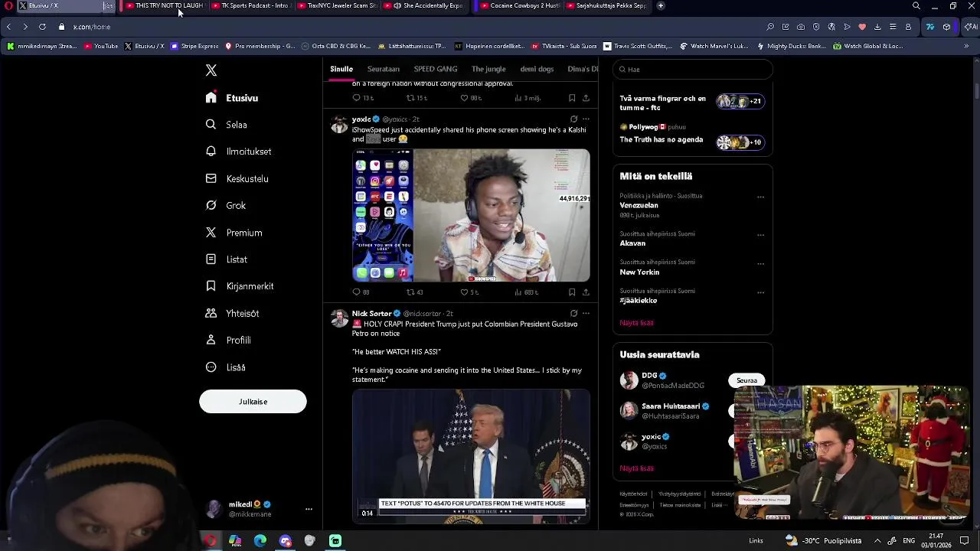Open Profiili page
The width and height of the screenshot is (980, 551).
coord(228,340)
